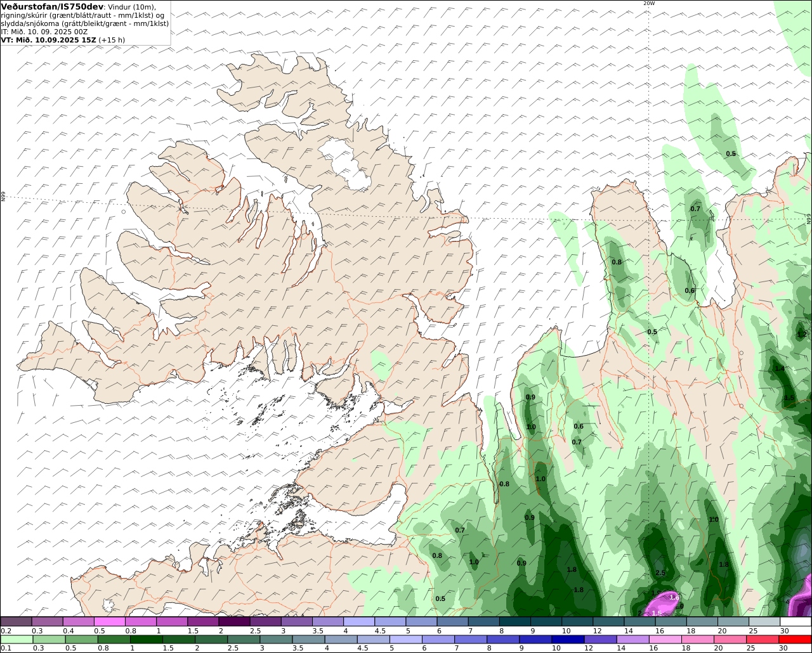
Task: Pick the rain-row swatch starting at 20
Action: coord(730,639)
